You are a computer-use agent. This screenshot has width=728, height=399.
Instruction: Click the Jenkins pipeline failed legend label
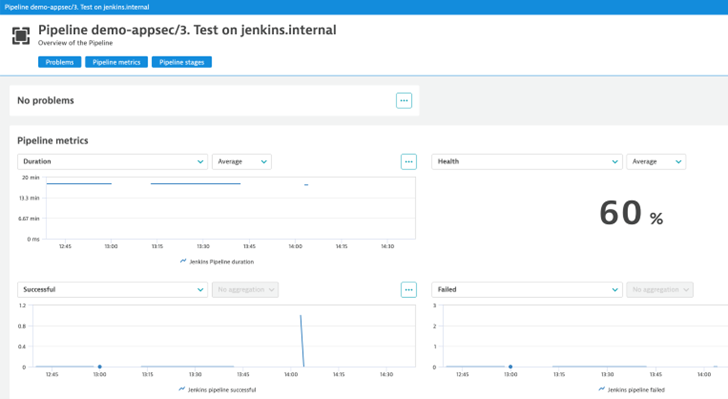tap(636, 390)
